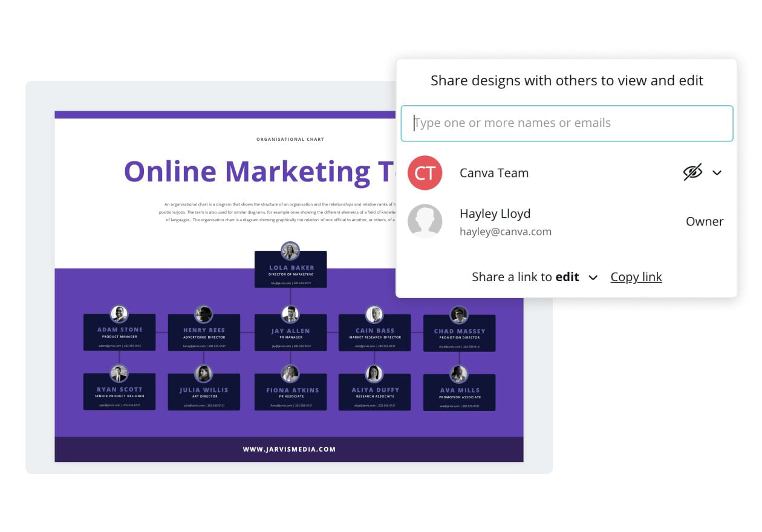This screenshot has width=762, height=532.
Task: Click Lola Baker's profile photo
Action: point(290,251)
